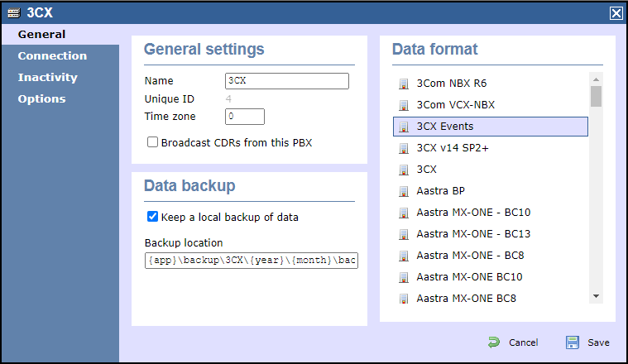Viewport: 628px width, 364px height.
Task: Click the scroll up arrow in data format list
Action: pos(596,79)
